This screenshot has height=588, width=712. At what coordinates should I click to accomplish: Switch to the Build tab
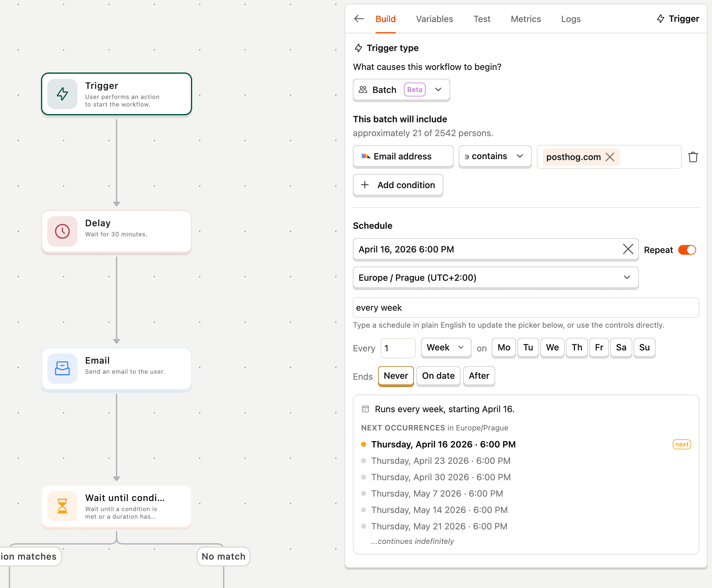(x=385, y=19)
